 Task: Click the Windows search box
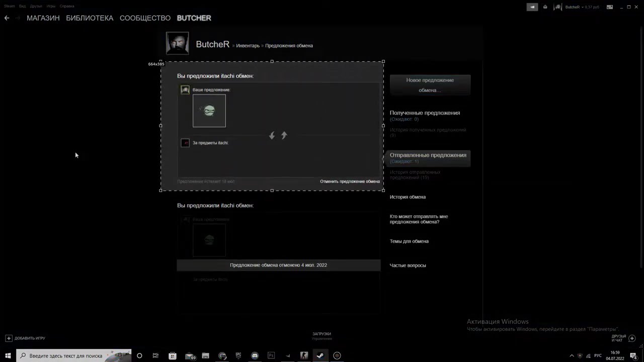point(73,355)
